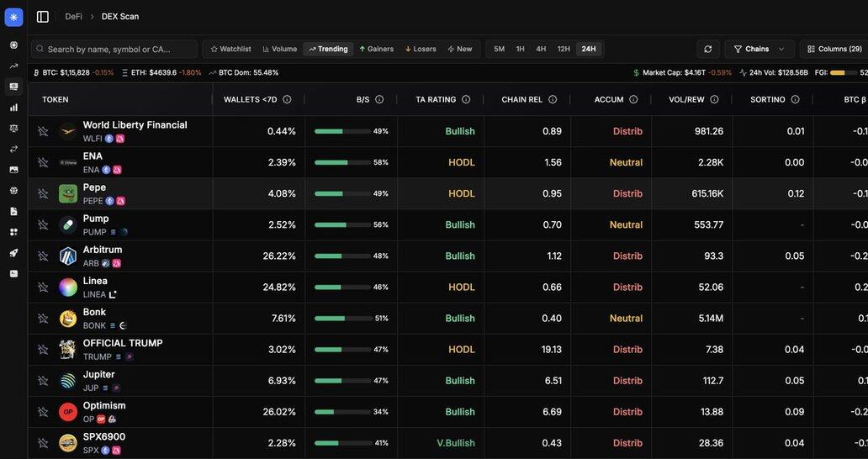This screenshot has height=459, width=868.
Task: Toggle watchlist star for Jupiter
Action: (x=43, y=381)
